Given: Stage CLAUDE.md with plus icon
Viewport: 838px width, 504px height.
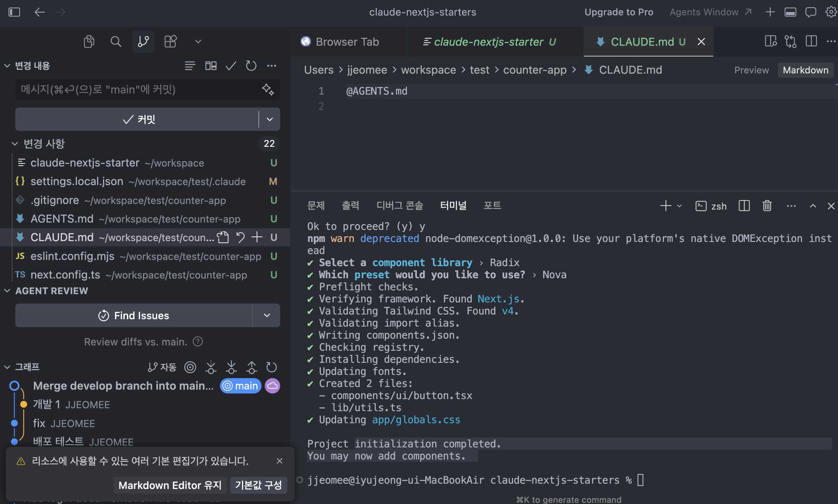Looking at the screenshot, I should coord(257,237).
